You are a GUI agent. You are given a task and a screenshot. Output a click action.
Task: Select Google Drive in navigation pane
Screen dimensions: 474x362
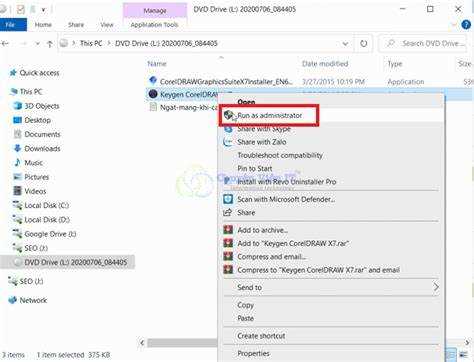tap(50, 234)
